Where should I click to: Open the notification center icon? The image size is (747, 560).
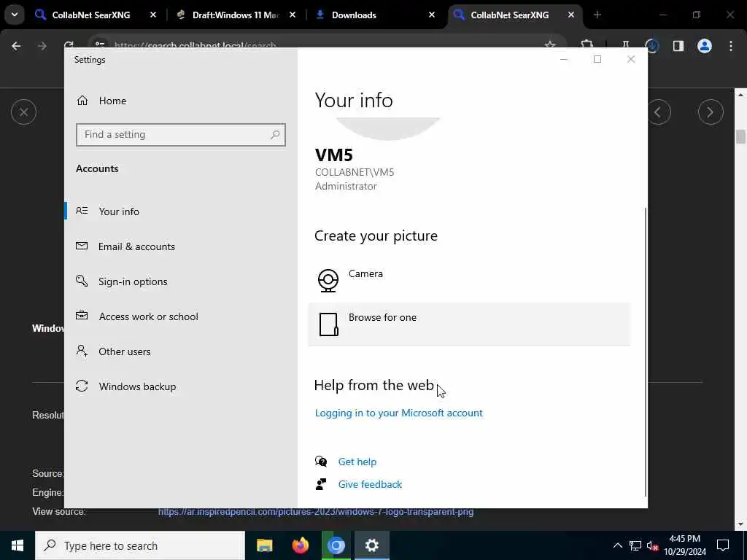(x=723, y=545)
